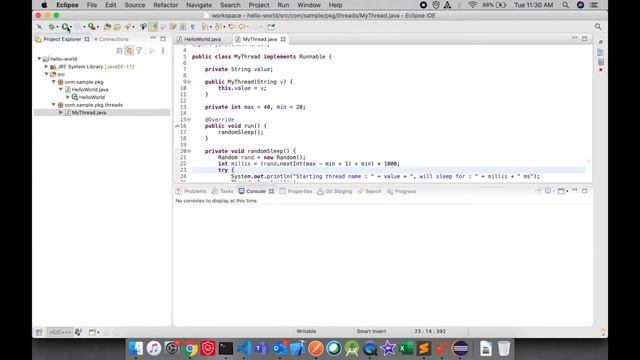This screenshot has height=360, width=640.
Task: Open Microsoft Teams from the Dock
Action: [262, 349]
